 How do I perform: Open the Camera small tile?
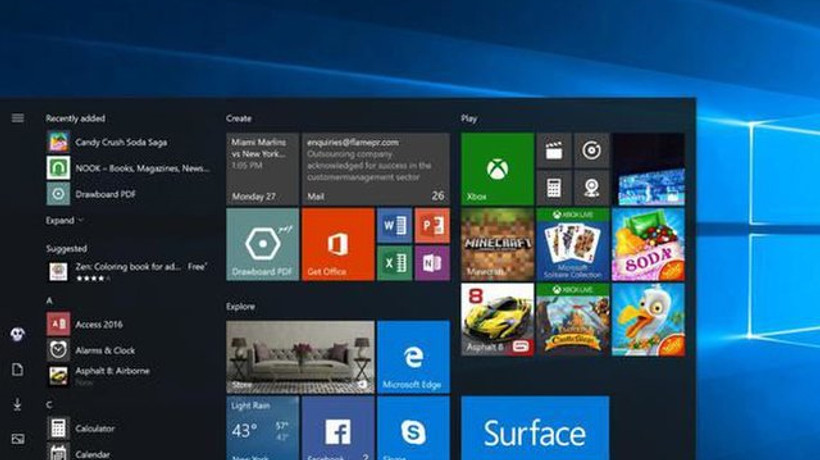coord(591,188)
